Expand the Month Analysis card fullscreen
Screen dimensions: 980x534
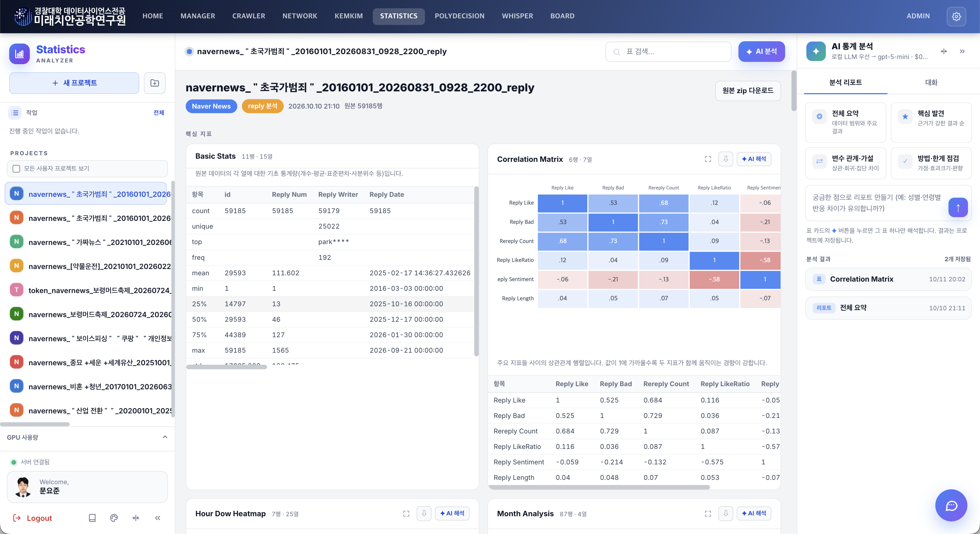coord(707,514)
